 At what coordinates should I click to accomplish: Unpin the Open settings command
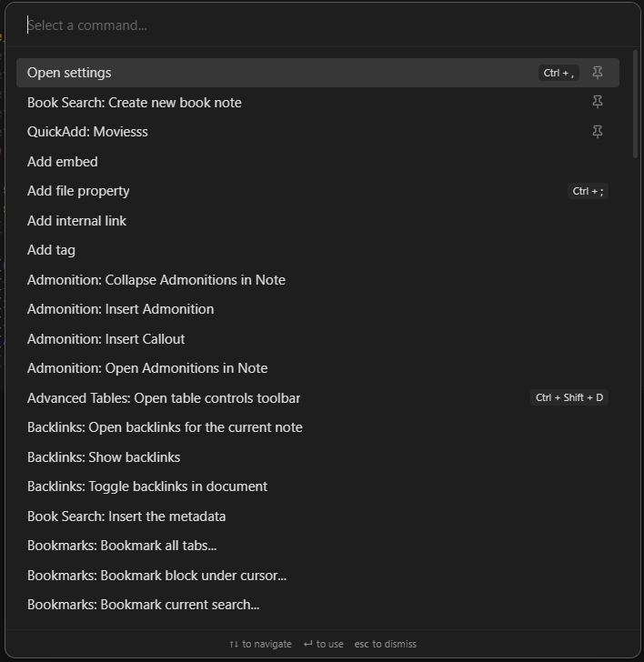[x=598, y=73]
